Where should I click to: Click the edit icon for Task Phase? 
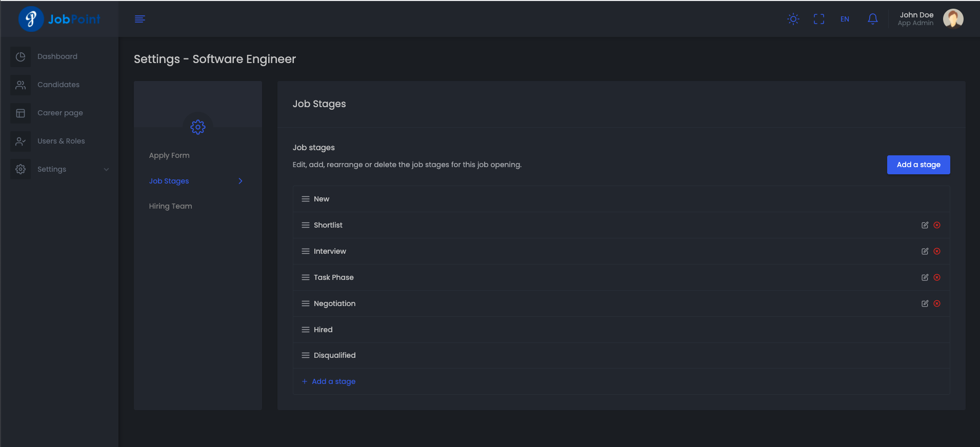(925, 277)
